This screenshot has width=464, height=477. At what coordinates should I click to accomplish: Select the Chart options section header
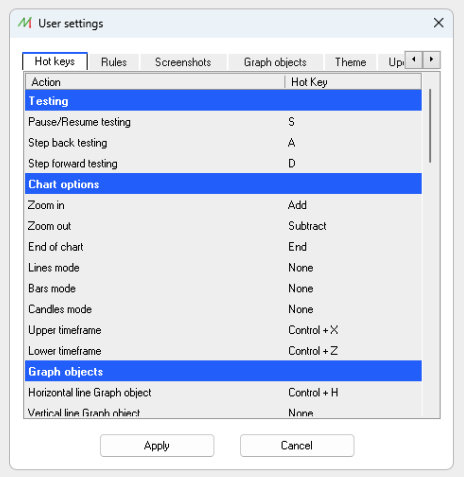pyautogui.click(x=223, y=184)
